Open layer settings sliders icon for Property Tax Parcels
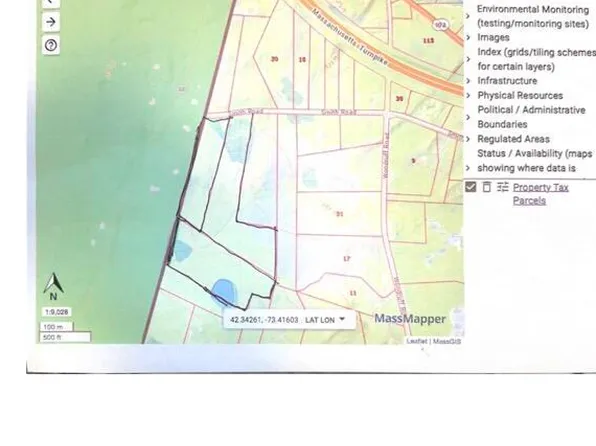The image size is (596, 446). [502, 187]
